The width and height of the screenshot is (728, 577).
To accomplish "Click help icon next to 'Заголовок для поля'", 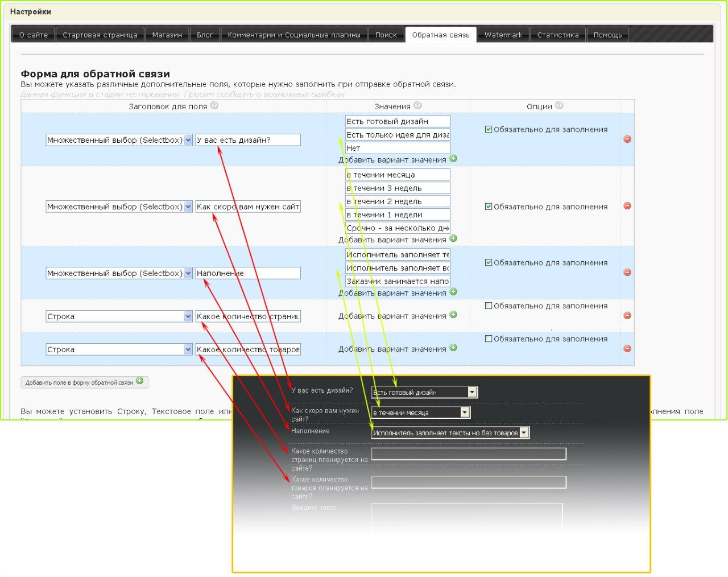I will tap(214, 105).
